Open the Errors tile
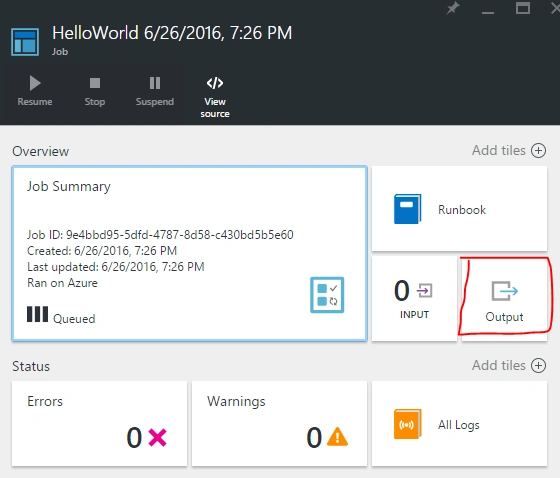The width and height of the screenshot is (560, 478). [x=99, y=424]
